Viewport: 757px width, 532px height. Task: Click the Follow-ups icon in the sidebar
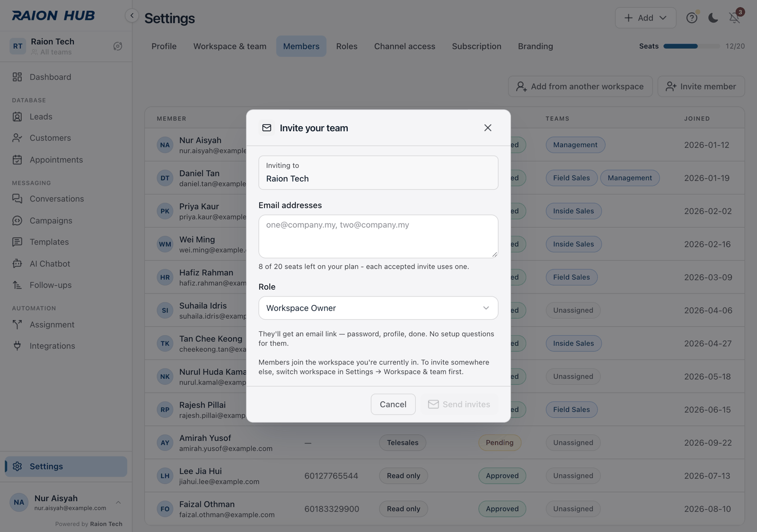pos(18,285)
